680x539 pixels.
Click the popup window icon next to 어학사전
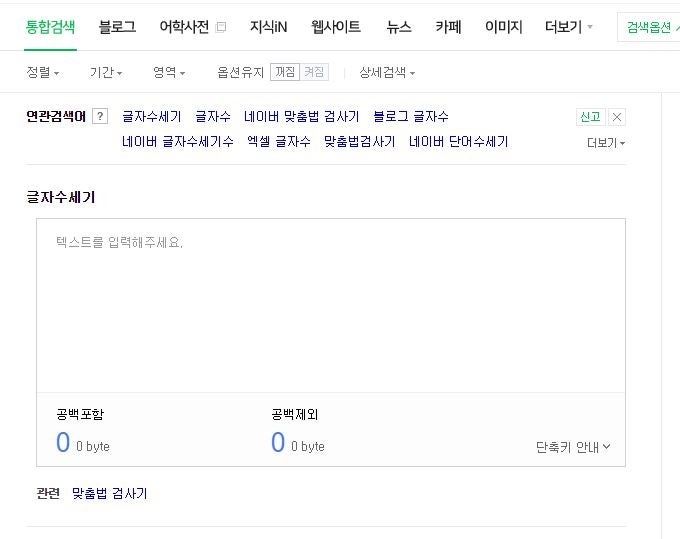[x=221, y=27]
